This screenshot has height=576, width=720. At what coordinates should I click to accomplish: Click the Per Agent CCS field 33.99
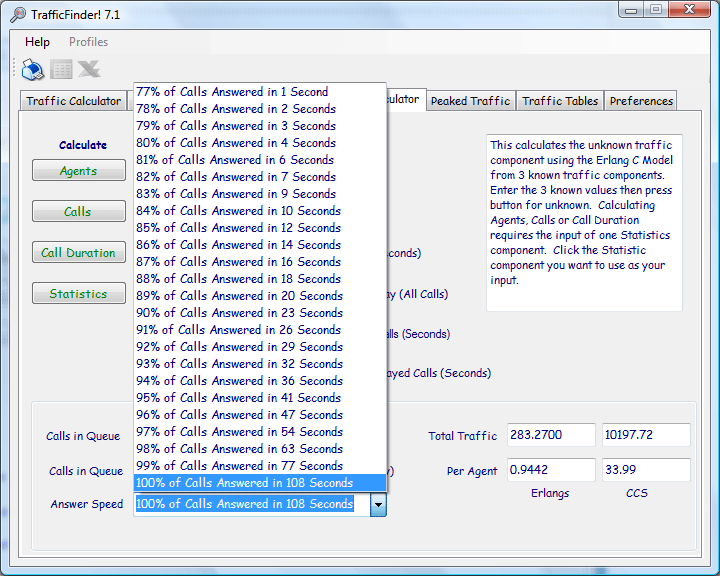(x=646, y=469)
